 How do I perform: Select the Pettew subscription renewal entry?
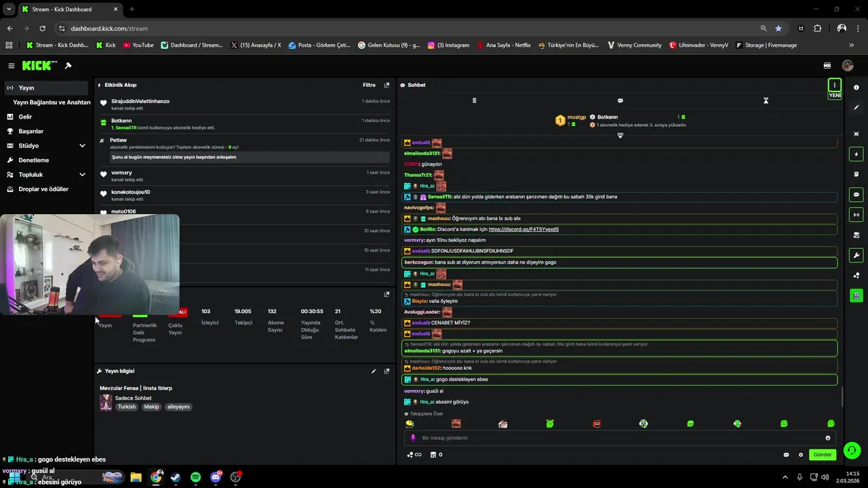click(x=245, y=148)
